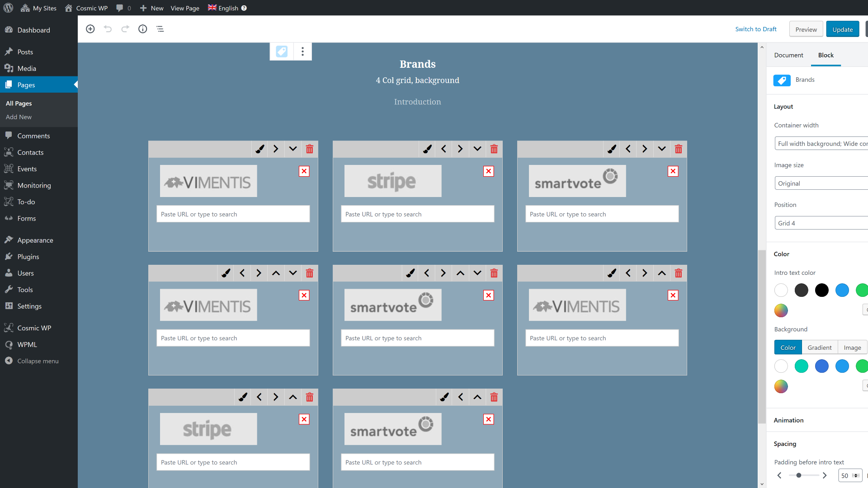868x488 pixels.
Task: Move top-row Stripe card left
Action: coord(443,149)
